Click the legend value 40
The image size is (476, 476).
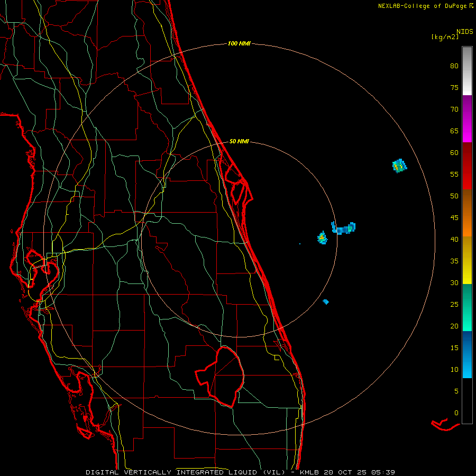[454, 239]
